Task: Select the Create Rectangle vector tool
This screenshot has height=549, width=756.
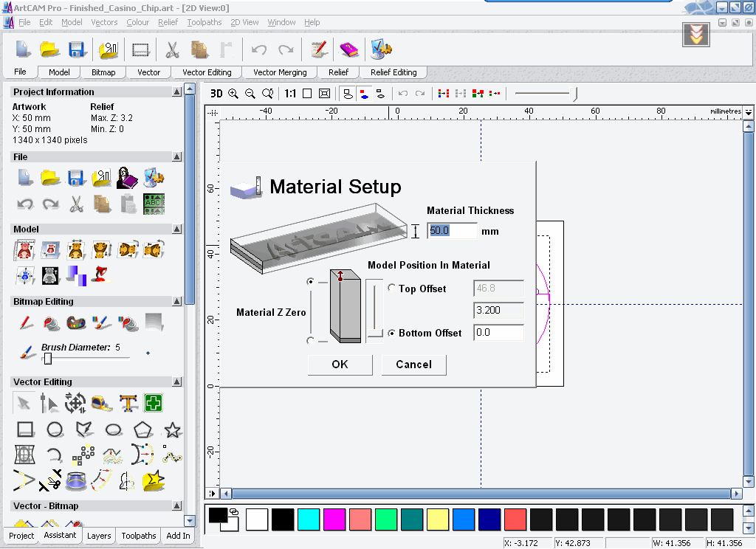Action: (25, 429)
